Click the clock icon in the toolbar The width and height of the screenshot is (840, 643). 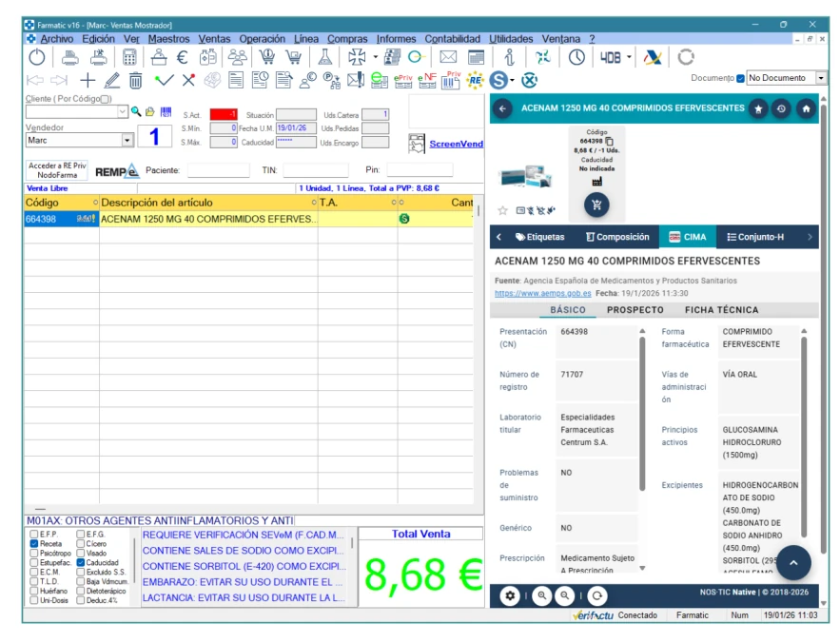coord(576,57)
